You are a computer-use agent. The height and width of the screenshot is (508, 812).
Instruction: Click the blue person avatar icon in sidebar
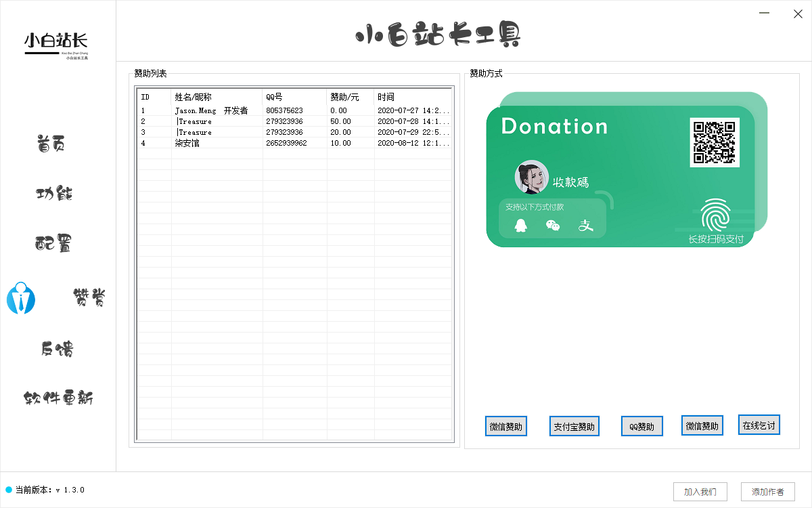(21, 298)
